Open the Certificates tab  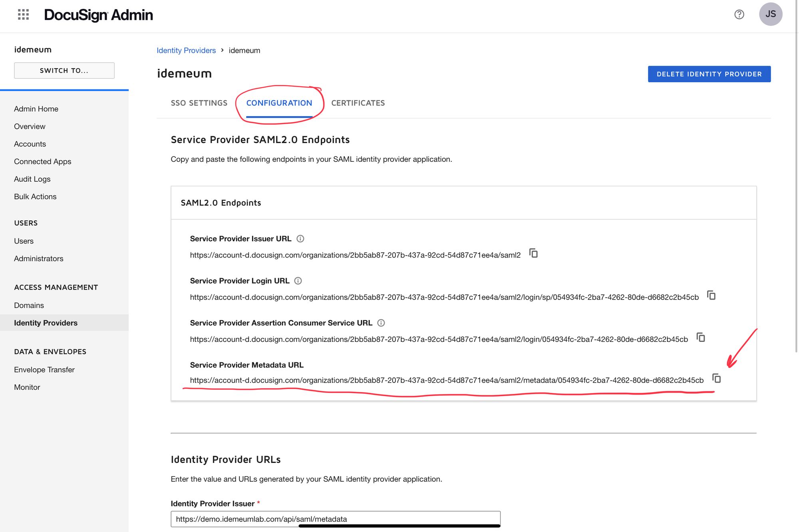pos(358,103)
